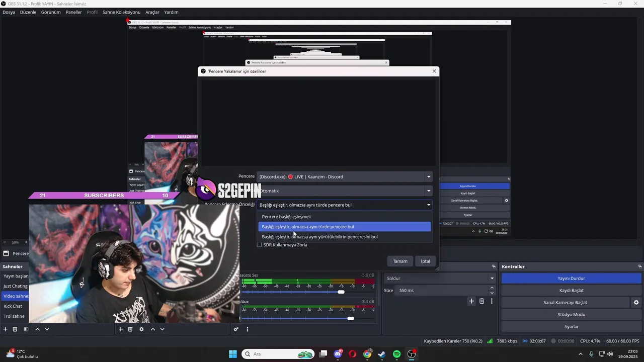This screenshot has height=362, width=644.
Task: Move source down arrow in sources toolbar
Action: tap(162, 329)
